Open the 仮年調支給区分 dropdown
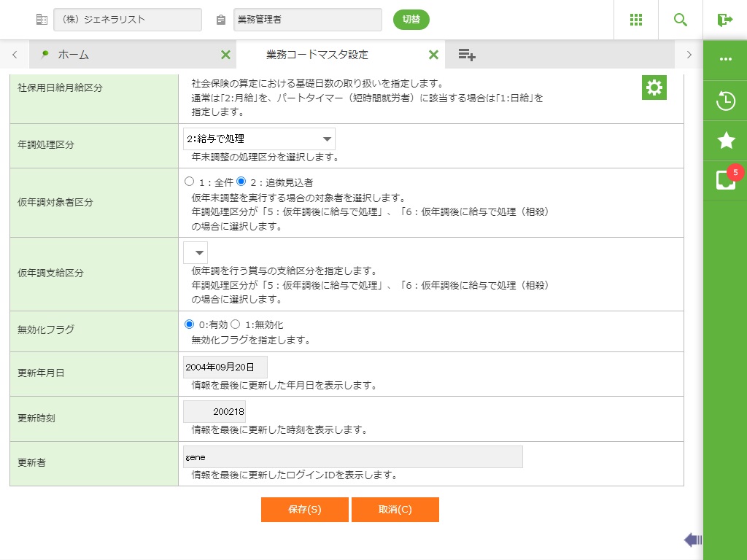 pyautogui.click(x=196, y=253)
